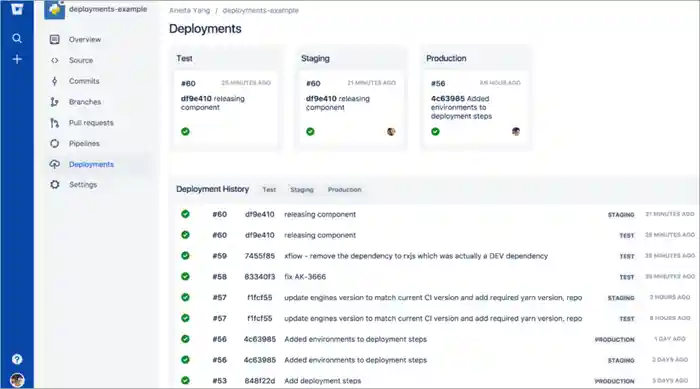
Task: Open Production environment card #56
Action: coord(475,109)
